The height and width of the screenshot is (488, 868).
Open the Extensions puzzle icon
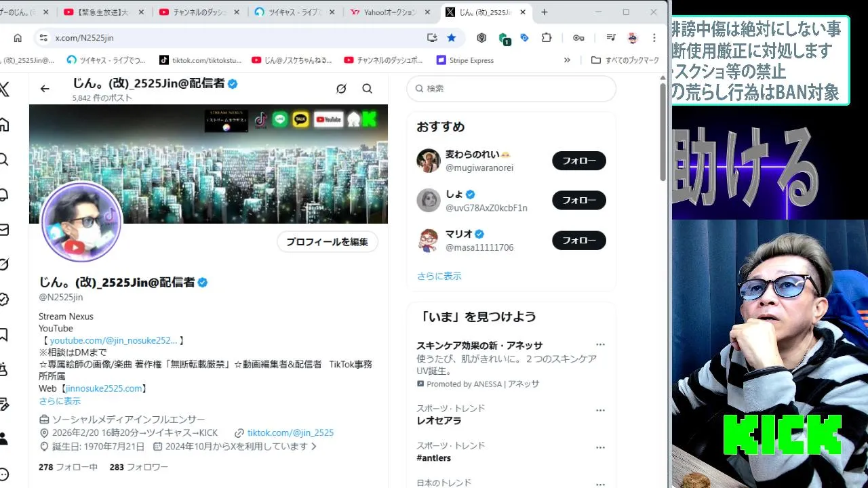[547, 38]
